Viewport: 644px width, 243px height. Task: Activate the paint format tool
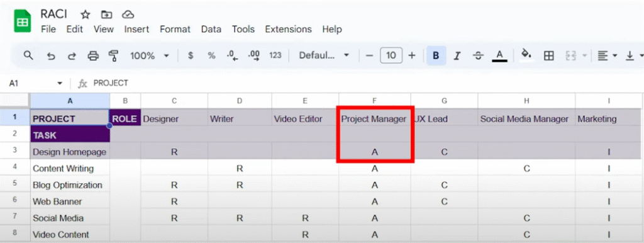point(114,55)
